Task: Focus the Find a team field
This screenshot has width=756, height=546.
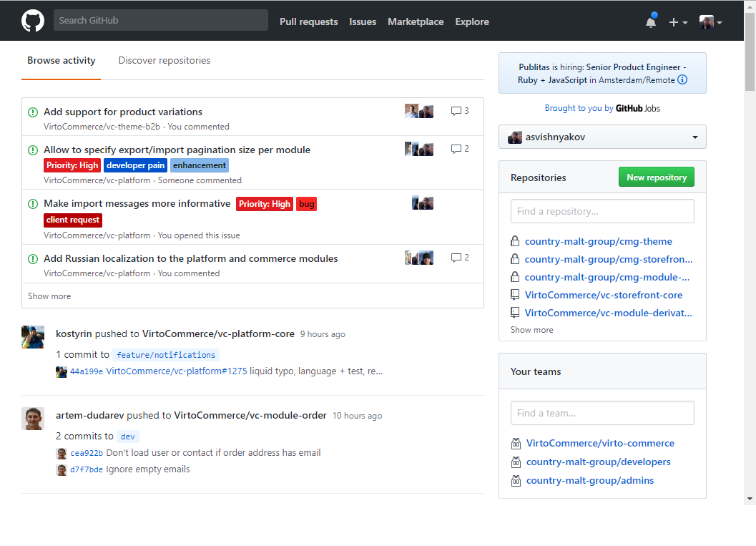Action: point(602,413)
